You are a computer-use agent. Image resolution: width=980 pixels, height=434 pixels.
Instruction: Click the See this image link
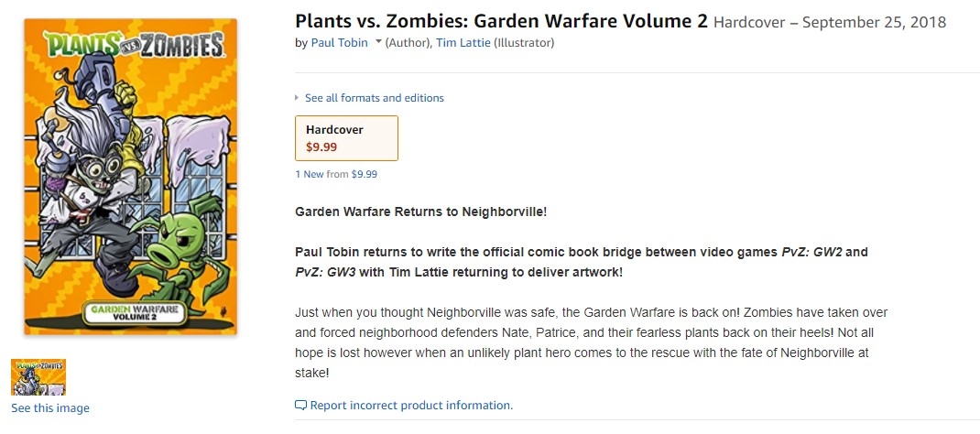point(50,408)
